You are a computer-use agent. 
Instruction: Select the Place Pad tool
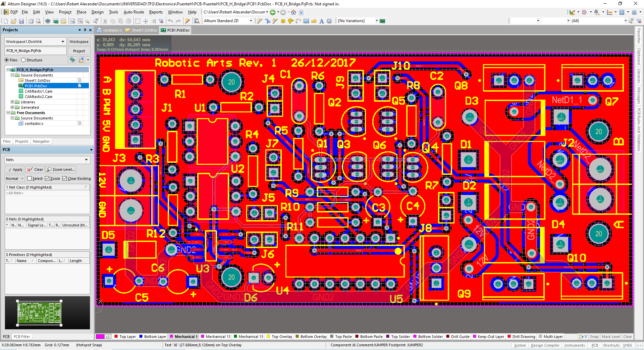tap(283, 21)
